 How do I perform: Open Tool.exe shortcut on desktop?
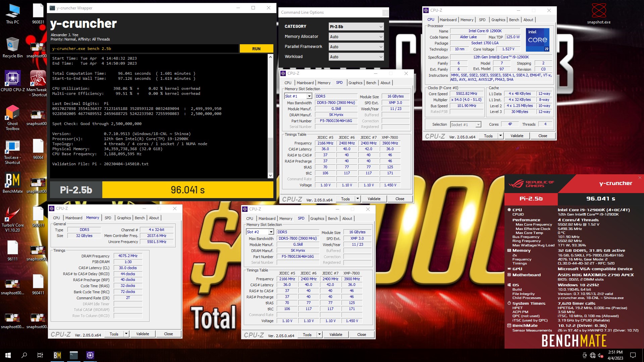point(12,152)
